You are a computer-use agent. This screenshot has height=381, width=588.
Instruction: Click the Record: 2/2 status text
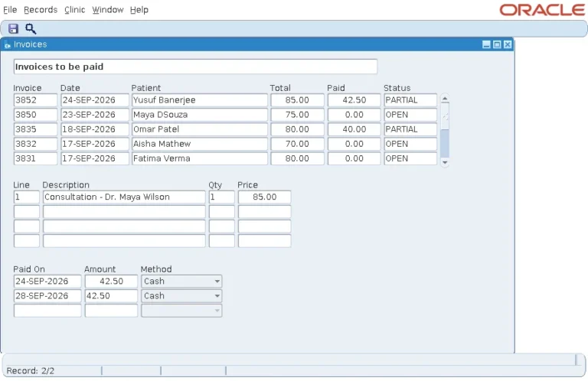(31, 371)
